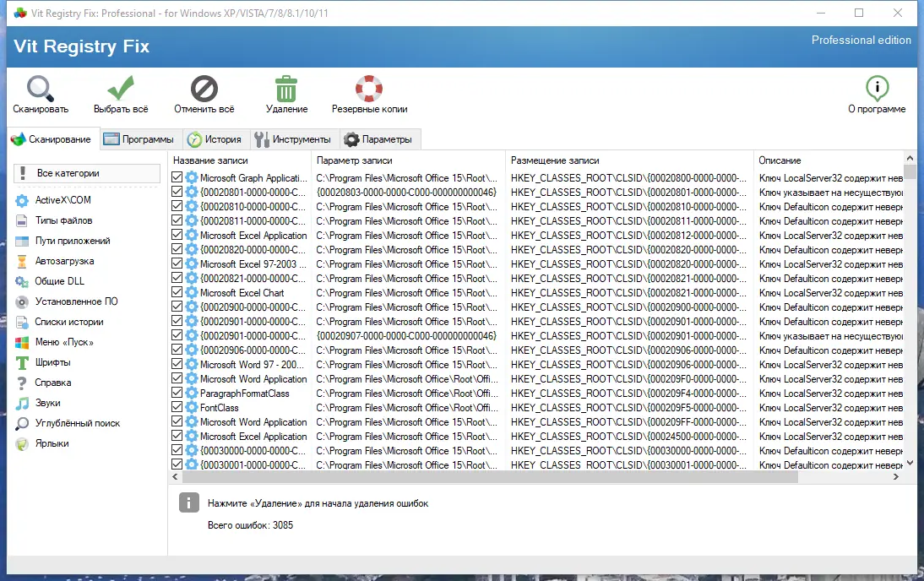Image resolution: width=924 pixels, height=581 pixels.
Task: Click the Professional edition label
Action: 861,40
